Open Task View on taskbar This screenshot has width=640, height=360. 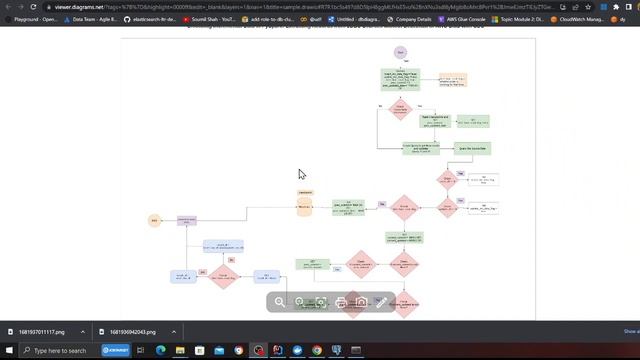point(140,350)
